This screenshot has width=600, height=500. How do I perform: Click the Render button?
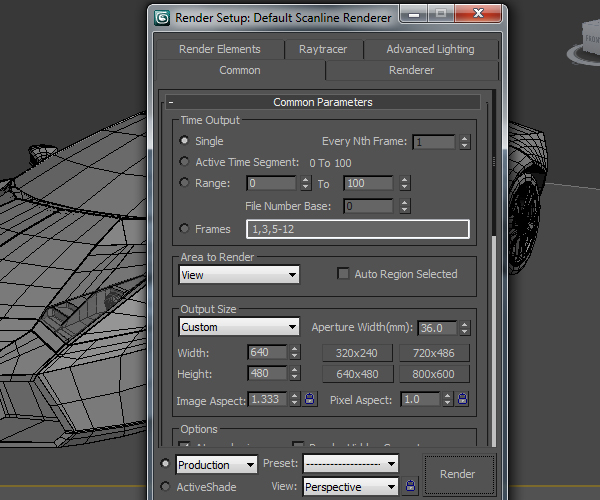[x=458, y=474]
